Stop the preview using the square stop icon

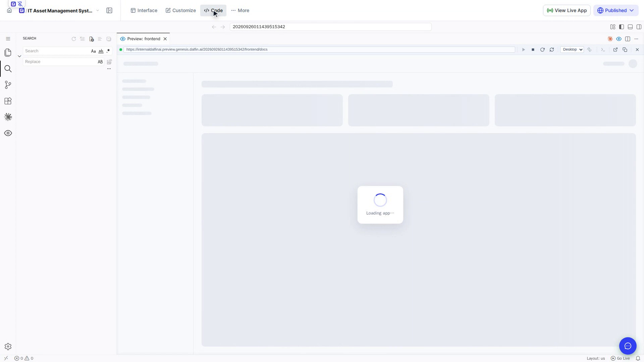click(533, 50)
